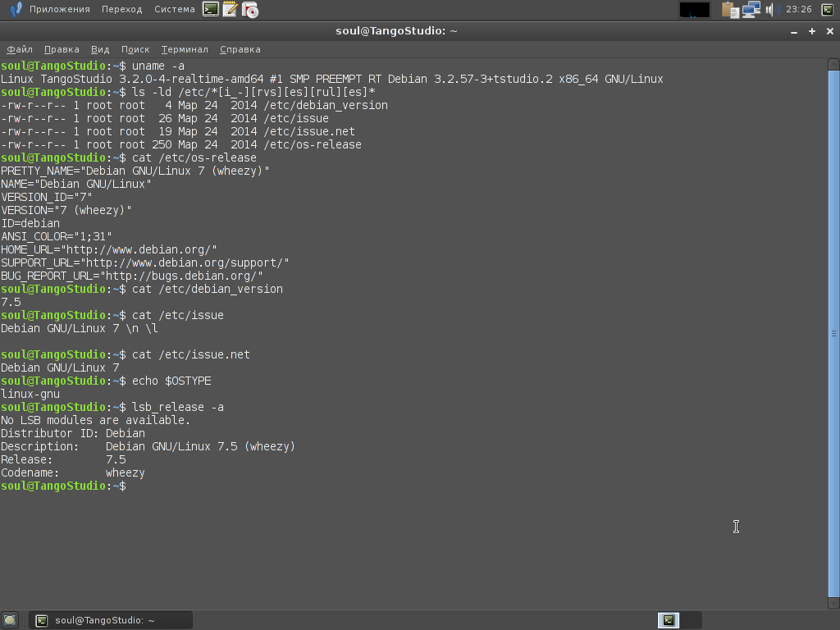The height and width of the screenshot is (630, 840).
Task: Close the terminal window
Action: click(x=830, y=32)
